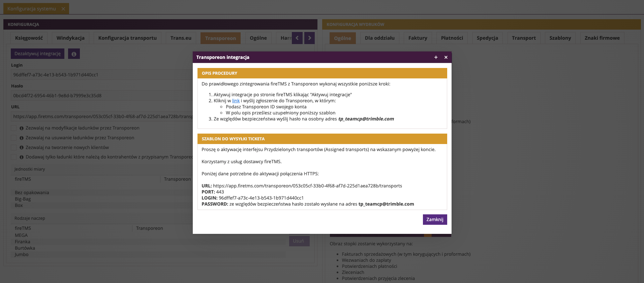Click info icon beside Zezwalaj na modyfikacje ładunków
Screen dimensions: 644x283
[22, 128]
